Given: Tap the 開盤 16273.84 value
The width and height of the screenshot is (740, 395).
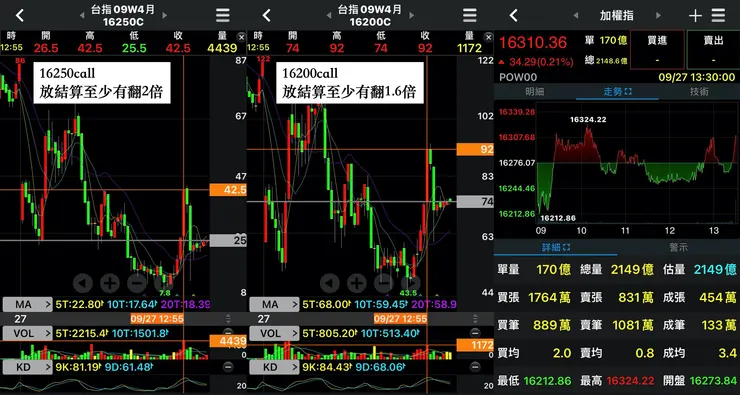Looking at the screenshot, I should click(713, 380).
